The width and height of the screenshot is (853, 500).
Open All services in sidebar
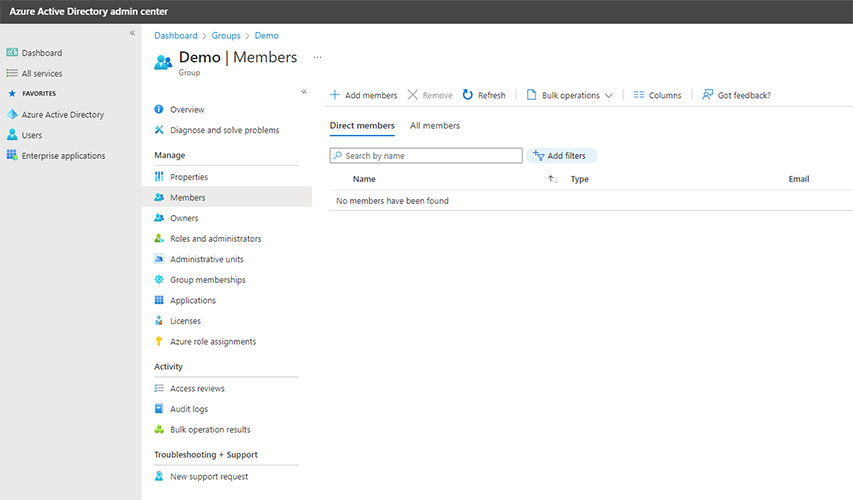pyautogui.click(x=42, y=73)
